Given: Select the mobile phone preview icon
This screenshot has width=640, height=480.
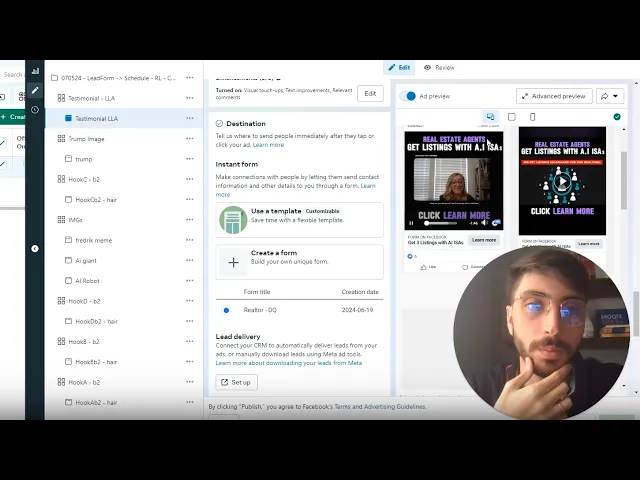Looking at the screenshot, I should [532, 117].
